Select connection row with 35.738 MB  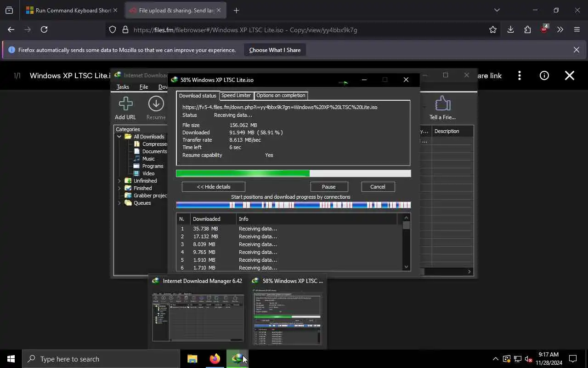pyautogui.click(x=289, y=229)
